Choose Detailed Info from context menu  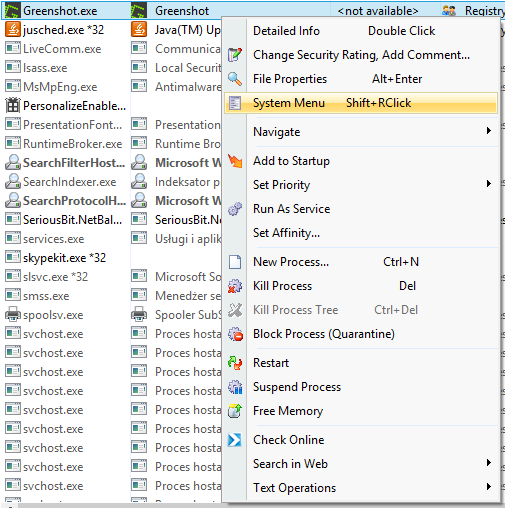click(x=361, y=31)
